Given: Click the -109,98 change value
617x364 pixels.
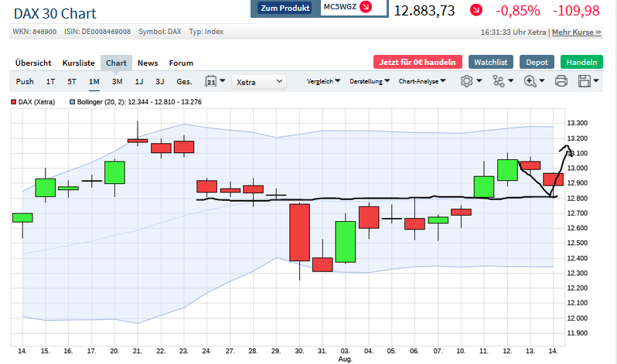Looking at the screenshot, I should [576, 11].
